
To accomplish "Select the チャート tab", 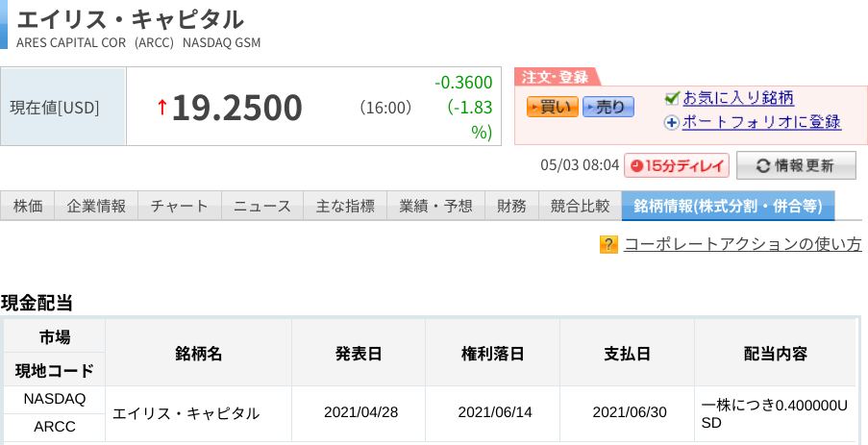I will pyautogui.click(x=180, y=206).
